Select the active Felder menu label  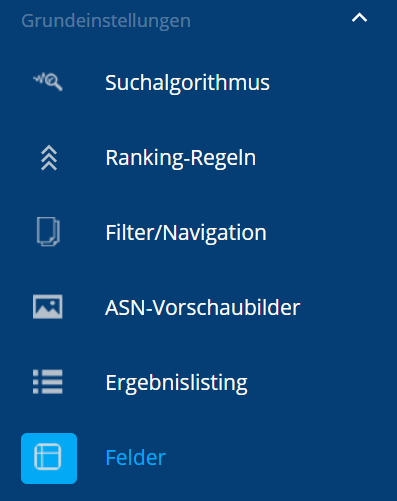[135, 457]
